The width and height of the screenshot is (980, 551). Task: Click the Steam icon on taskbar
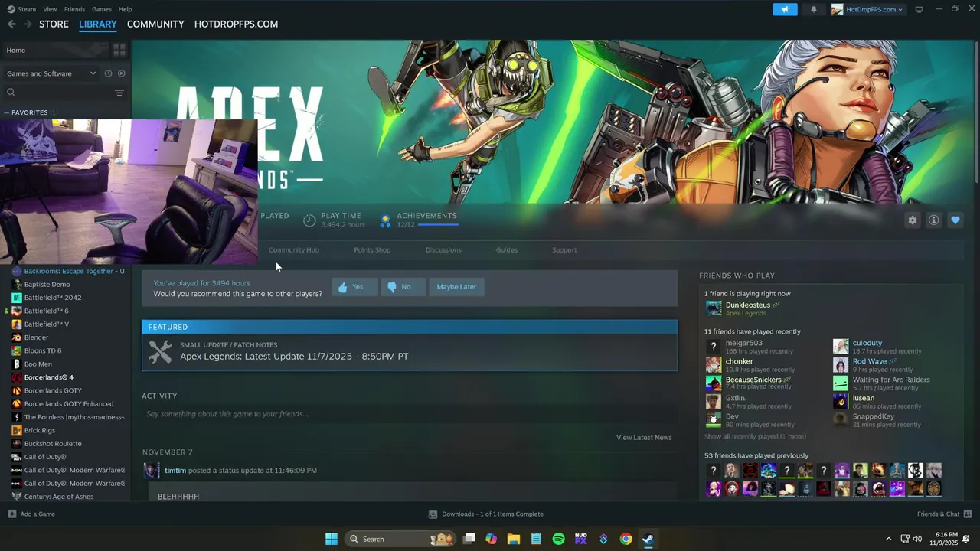tap(648, 539)
